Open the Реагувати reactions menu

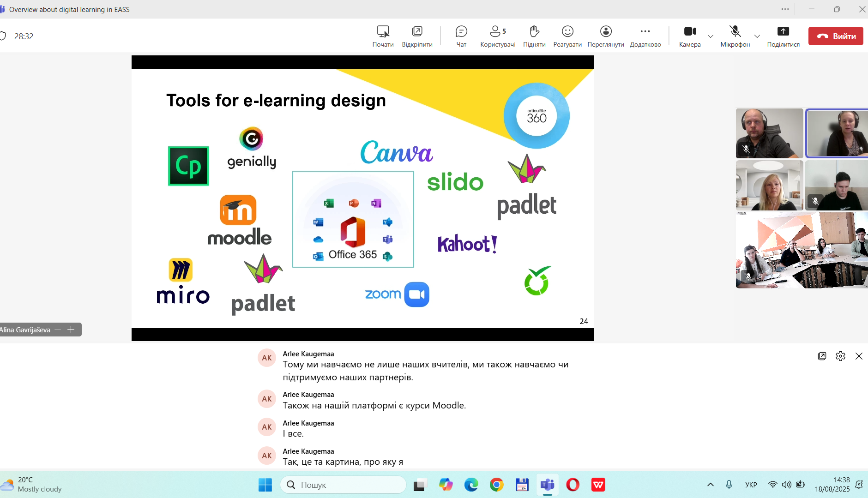[567, 36]
